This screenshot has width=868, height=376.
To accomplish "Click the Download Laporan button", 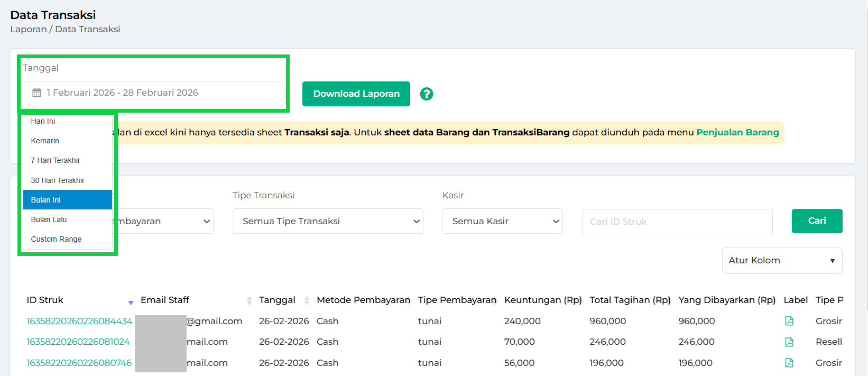I will point(356,94).
